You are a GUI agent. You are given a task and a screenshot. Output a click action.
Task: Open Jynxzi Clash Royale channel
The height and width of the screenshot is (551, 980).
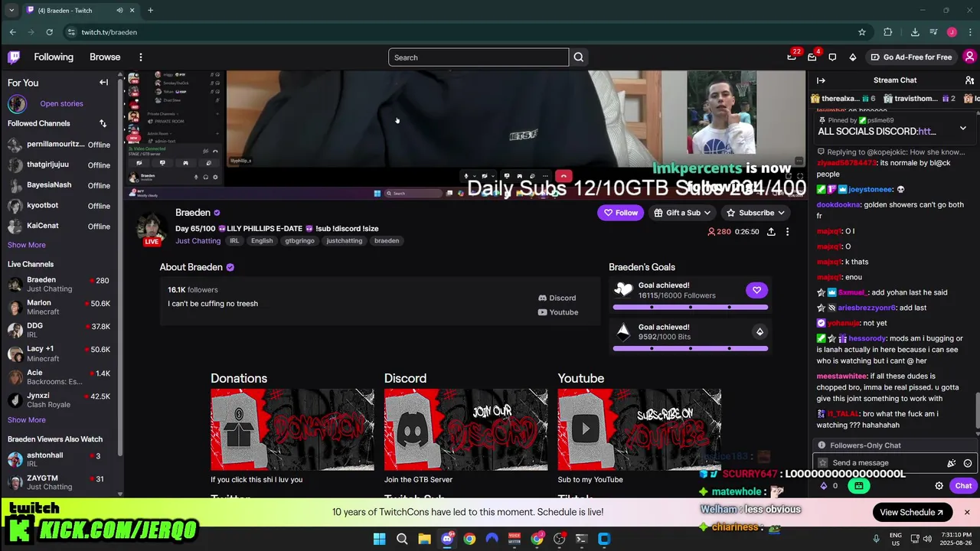pos(59,400)
